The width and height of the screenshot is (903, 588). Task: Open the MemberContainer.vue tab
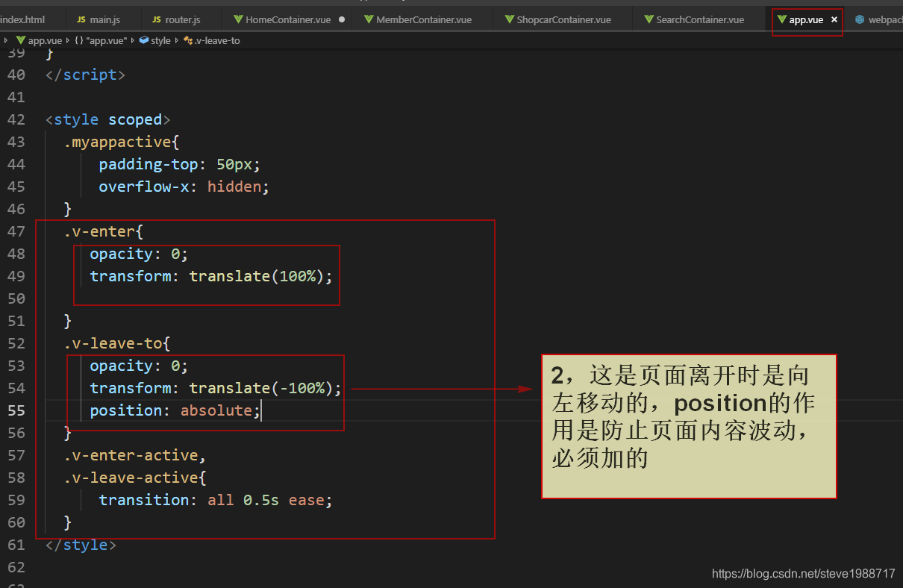[424, 19]
